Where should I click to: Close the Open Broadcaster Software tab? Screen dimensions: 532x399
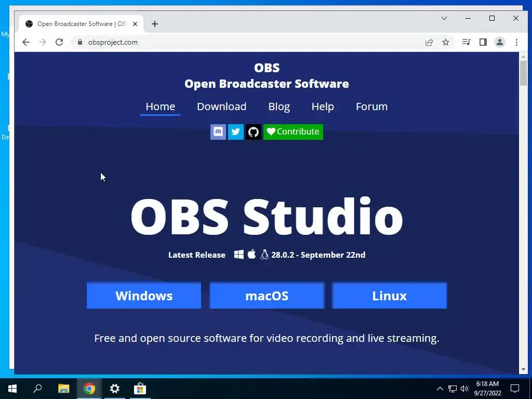click(x=135, y=24)
